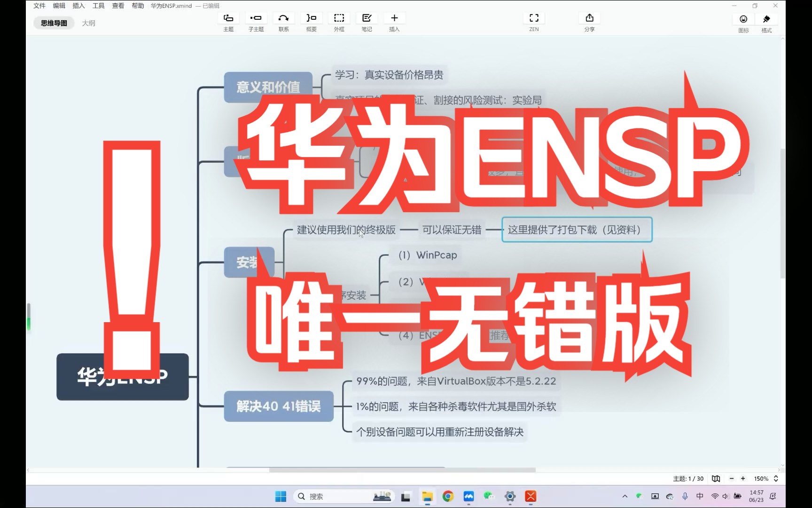Click the horizontal scrollbar thumb
The width and height of the screenshot is (812, 508).
(402, 470)
